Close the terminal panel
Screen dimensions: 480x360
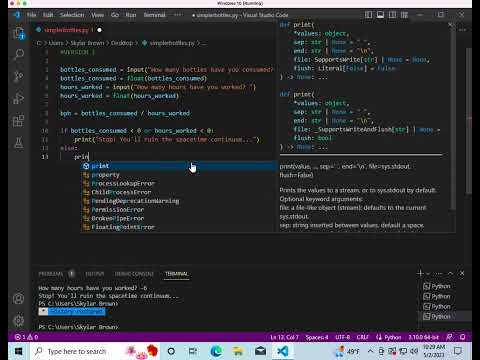coord(462,273)
